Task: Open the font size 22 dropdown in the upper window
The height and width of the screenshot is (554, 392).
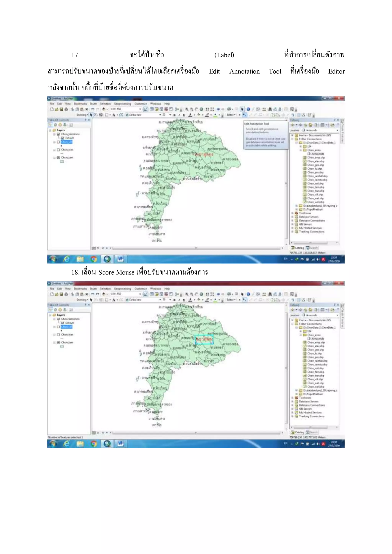Action: (x=170, y=115)
